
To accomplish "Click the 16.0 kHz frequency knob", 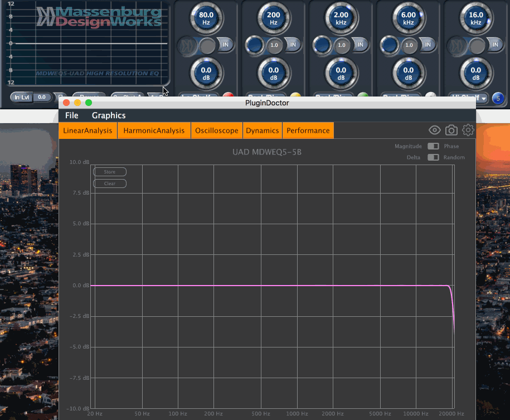I will (x=476, y=18).
